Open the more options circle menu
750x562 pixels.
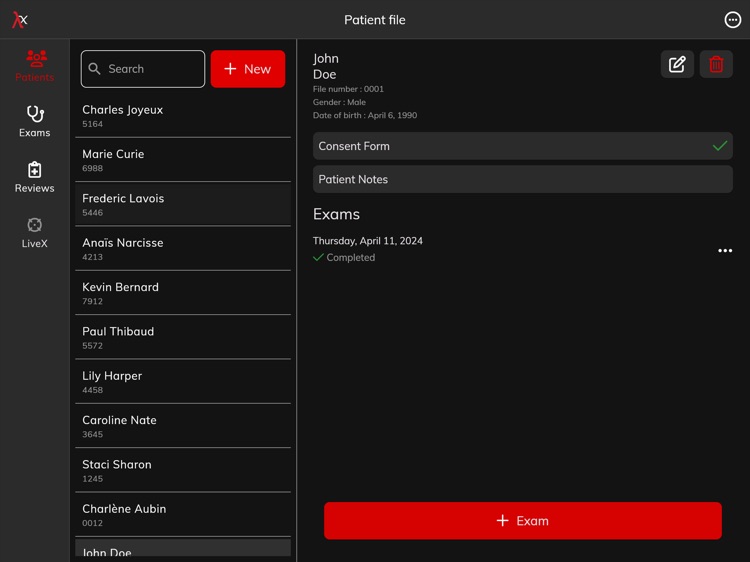732,20
